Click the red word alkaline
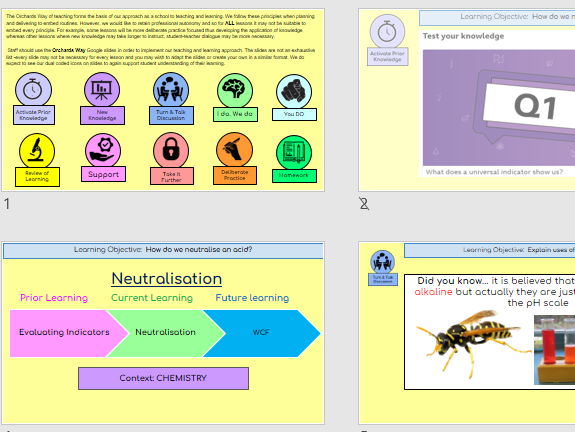575x432 pixels. (x=433, y=292)
